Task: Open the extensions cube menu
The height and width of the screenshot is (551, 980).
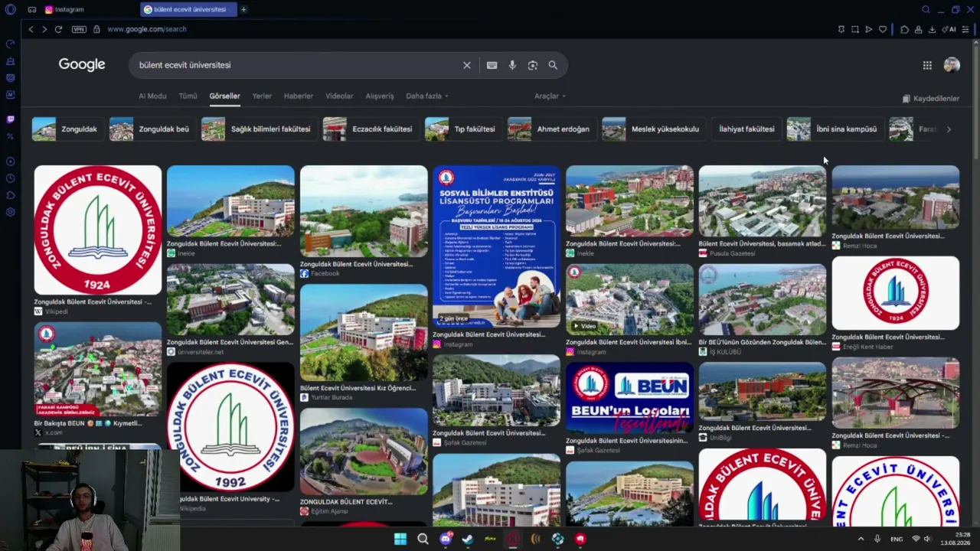Action: (904, 29)
